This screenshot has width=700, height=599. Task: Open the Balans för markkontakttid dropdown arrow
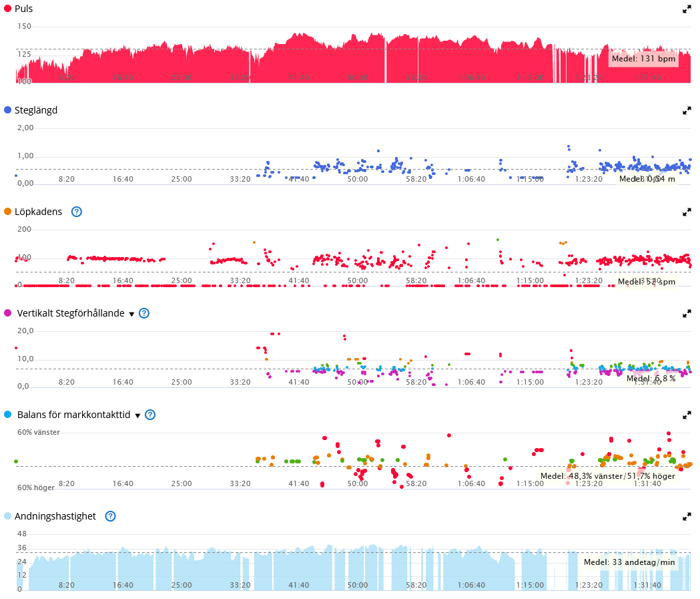pos(138,415)
